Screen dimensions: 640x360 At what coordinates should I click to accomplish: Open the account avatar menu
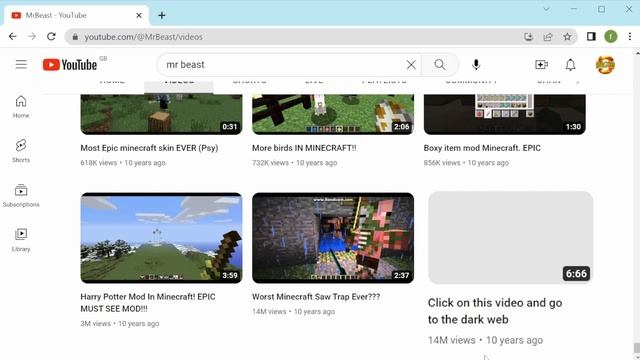tap(605, 64)
